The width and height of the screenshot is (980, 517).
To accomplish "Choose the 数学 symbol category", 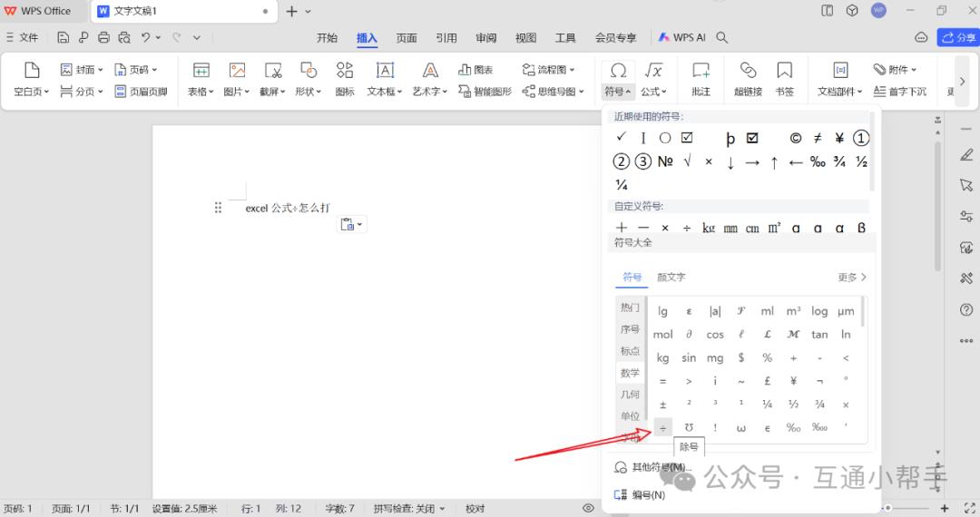I will pyautogui.click(x=630, y=373).
